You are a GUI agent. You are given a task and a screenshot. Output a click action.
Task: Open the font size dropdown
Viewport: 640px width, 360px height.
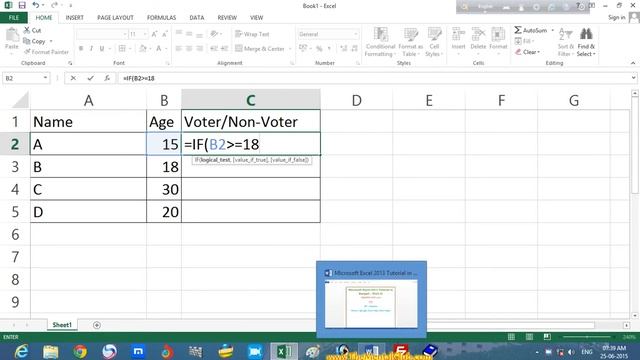pyautogui.click(x=145, y=34)
